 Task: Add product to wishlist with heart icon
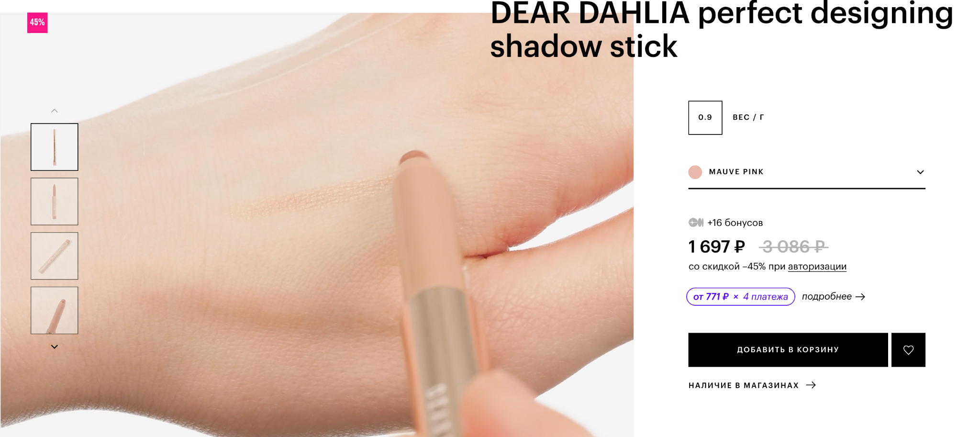(x=908, y=350)
